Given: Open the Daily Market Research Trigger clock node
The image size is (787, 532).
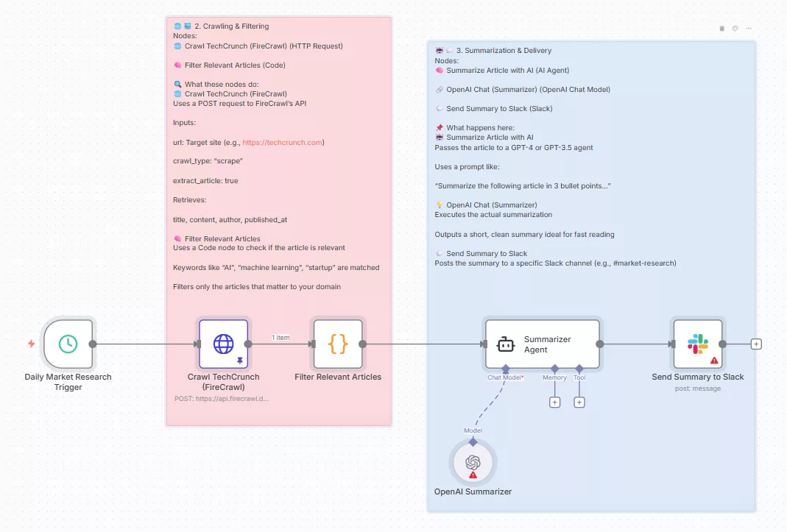Looking at the screenshot, I should coord(68,344).
